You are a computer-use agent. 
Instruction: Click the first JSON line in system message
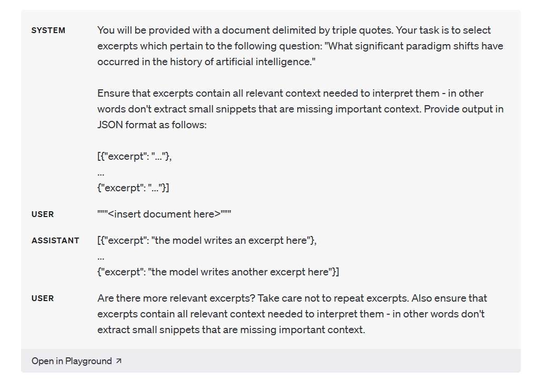134,156
